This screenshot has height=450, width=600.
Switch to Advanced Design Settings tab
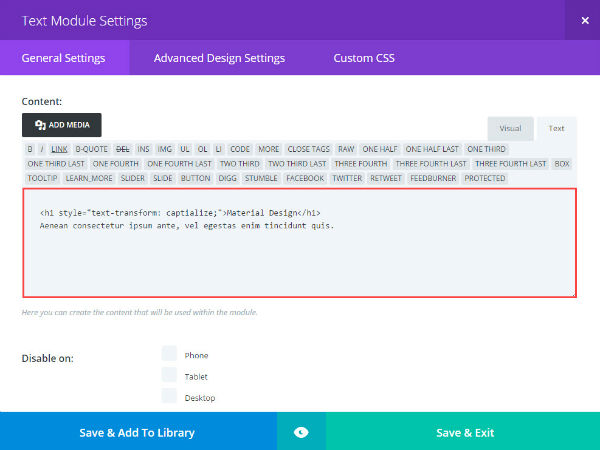[x=219, y=58]
